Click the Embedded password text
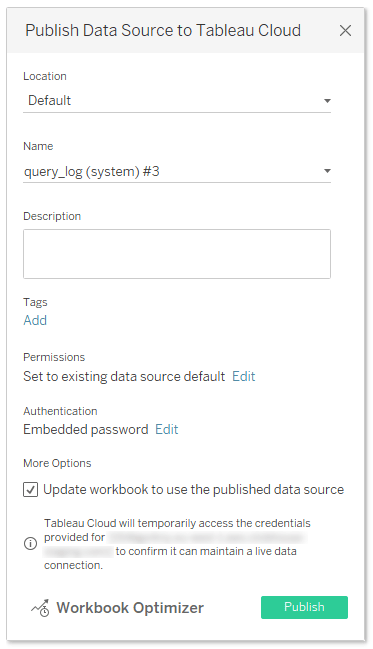This screenshot has width=373, height=649. (x=86, y=429)
